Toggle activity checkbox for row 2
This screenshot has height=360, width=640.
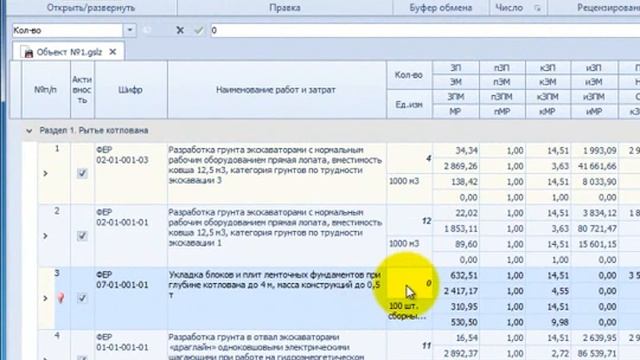coord(82,236)
